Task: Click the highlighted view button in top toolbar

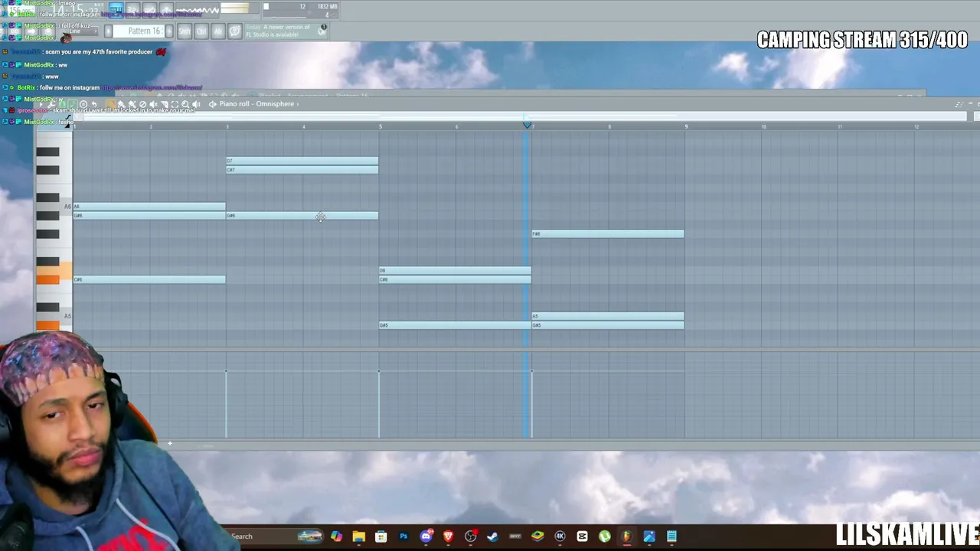Action: (x=116, y=10)
